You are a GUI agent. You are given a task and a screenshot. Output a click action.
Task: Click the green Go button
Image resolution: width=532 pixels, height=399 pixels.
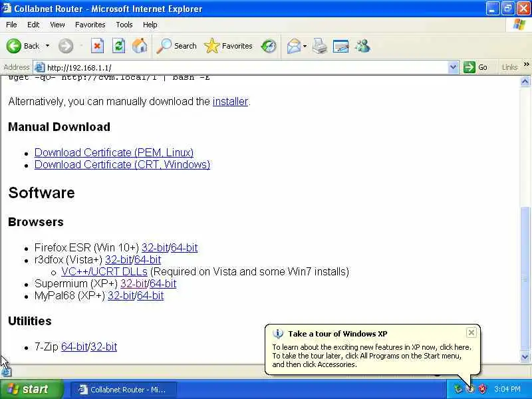point(475,67)
